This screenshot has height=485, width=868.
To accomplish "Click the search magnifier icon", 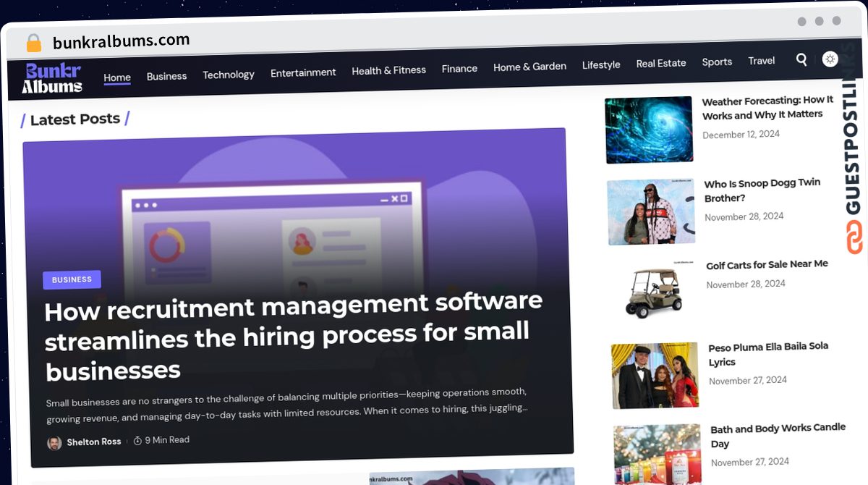I will (801, 59).
